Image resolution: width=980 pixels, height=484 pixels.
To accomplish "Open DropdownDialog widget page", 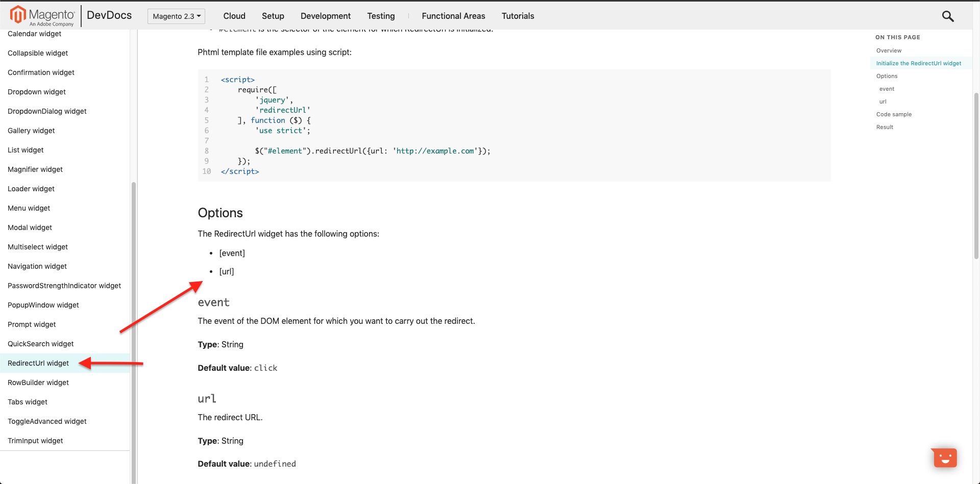I will [x=47, y=111].
